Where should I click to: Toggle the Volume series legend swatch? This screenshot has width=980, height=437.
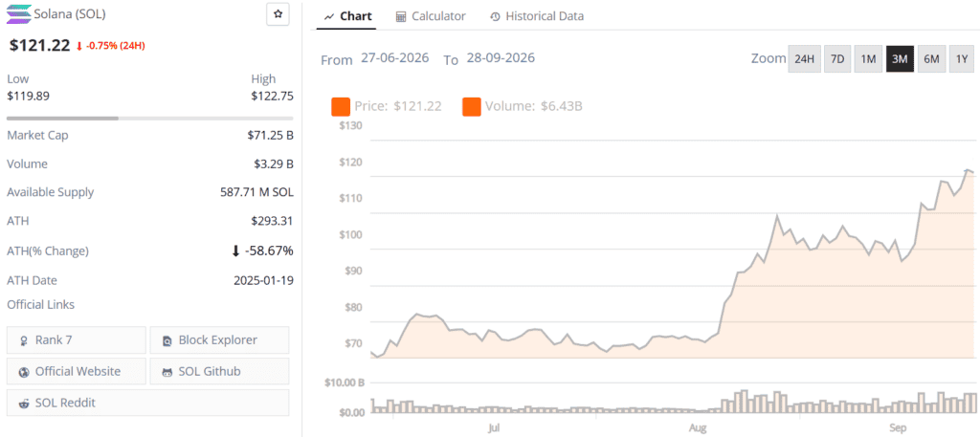472,107
